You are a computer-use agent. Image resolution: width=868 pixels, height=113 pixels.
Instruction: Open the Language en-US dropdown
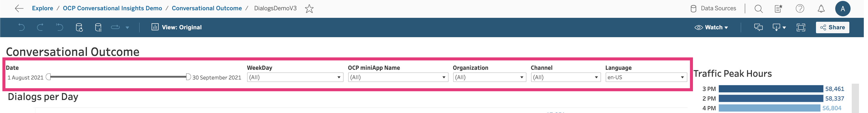tap(646, 77)
